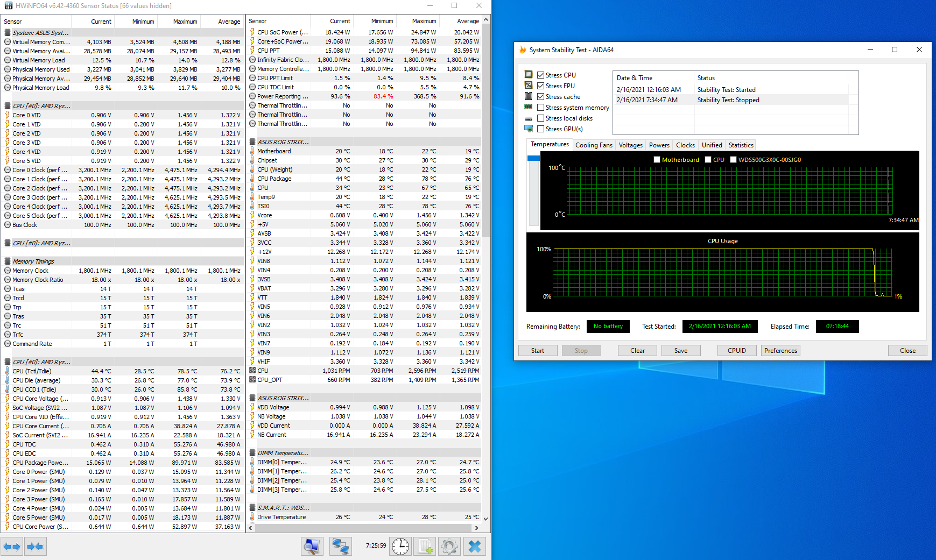Switch to the Cooling Fans tab
This screenshot has width=936, height=560.
(x=594, y=145)
